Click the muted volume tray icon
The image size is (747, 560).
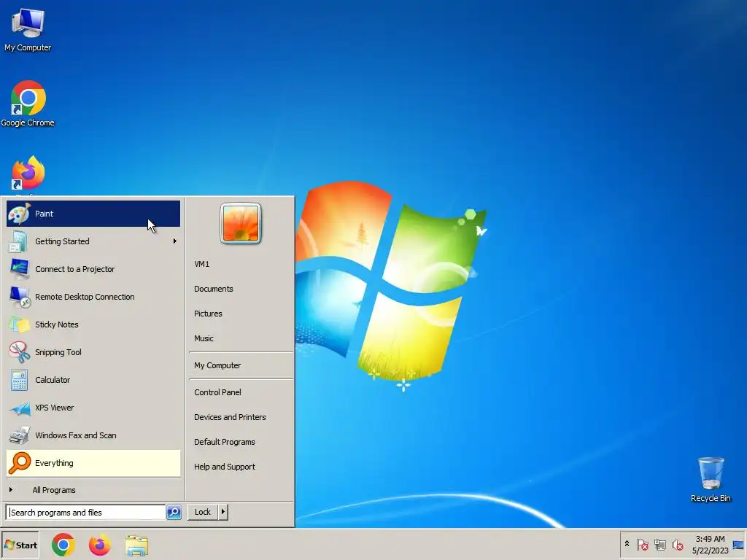(x=678, y=544)
